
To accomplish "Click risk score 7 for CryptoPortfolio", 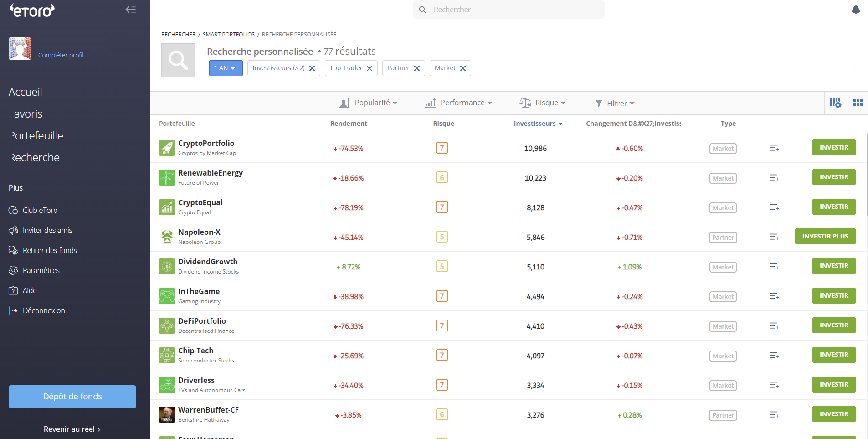I will [442, 148].
